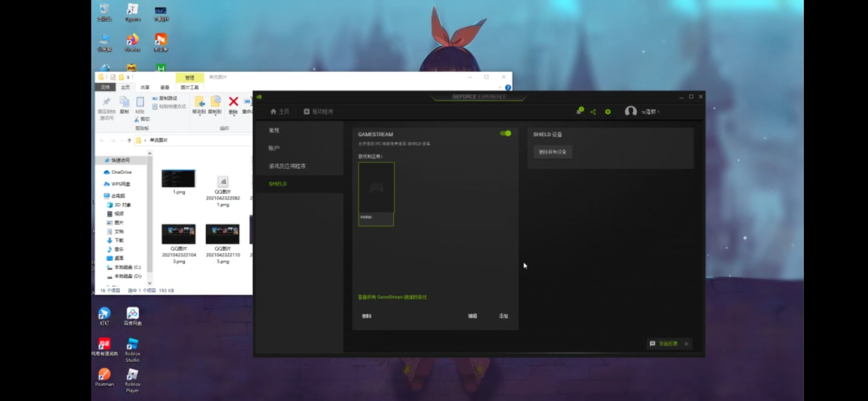Image resolution: width=868 pixels, height=401 pixels.
Task: Expand the Copy to dropdown arrow
Action: [x=215, y=115]
